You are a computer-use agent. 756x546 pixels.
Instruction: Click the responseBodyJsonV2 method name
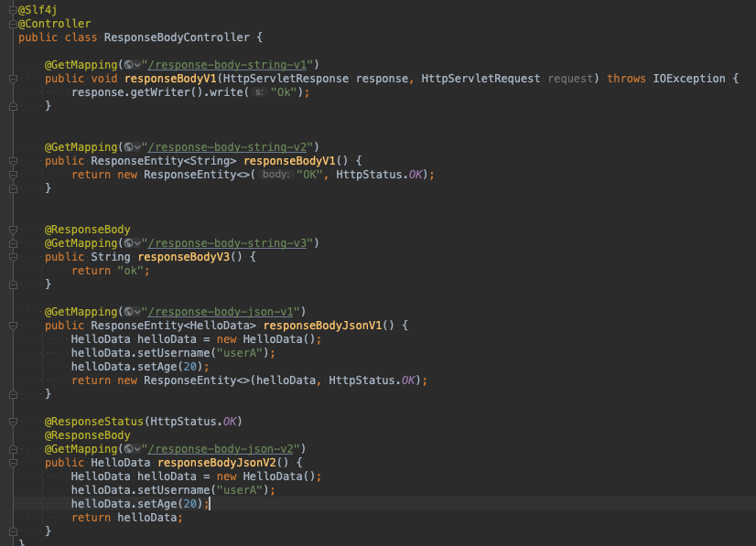[217, 463]
